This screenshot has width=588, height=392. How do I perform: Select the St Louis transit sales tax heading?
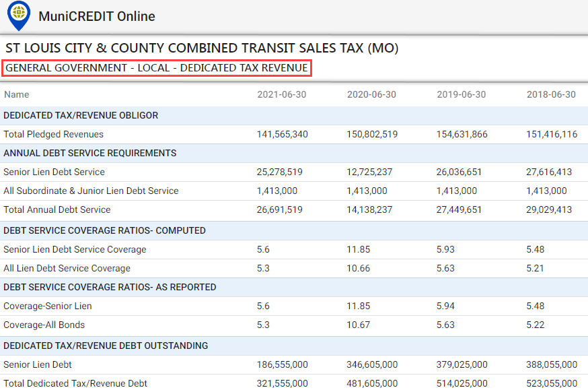(x=202, y=48)
